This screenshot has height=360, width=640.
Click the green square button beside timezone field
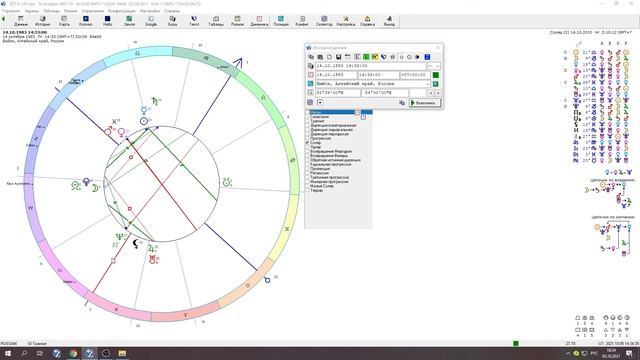436,75
